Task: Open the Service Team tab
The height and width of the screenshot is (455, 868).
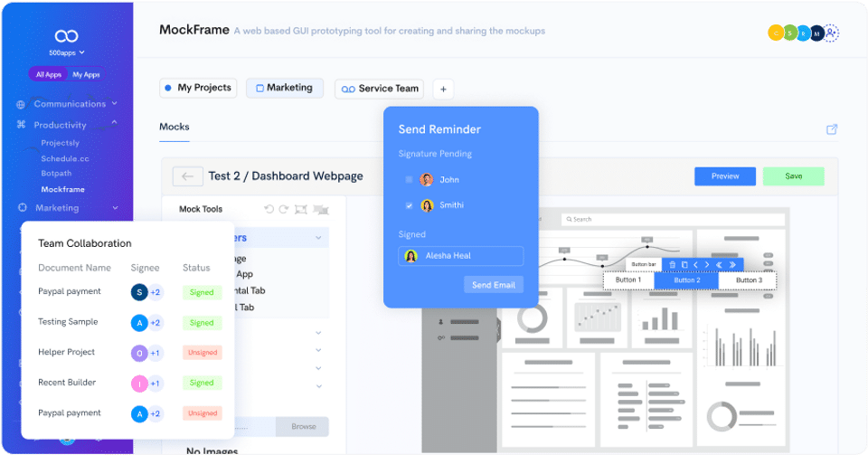Action: pyautogui.click(x=379, y=89)
